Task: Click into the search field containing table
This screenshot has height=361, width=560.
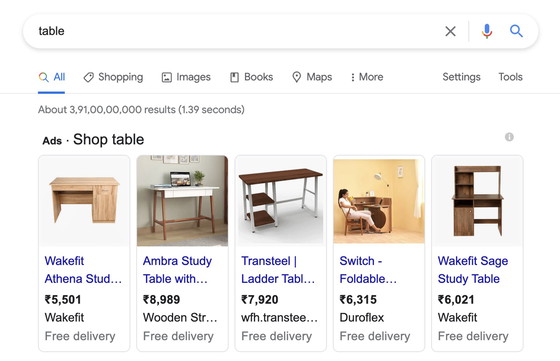Action: (x=236, y=31)
